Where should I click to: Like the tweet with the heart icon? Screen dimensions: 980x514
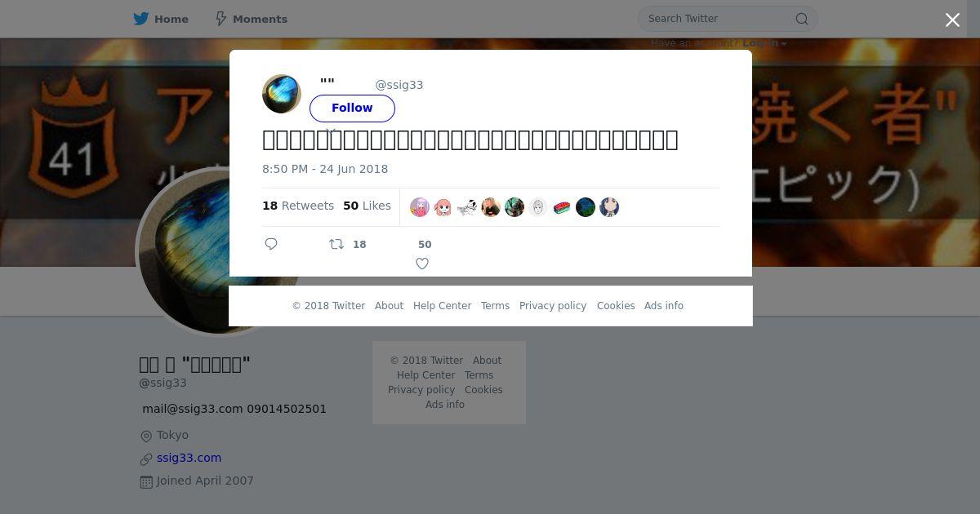point(422,264)
